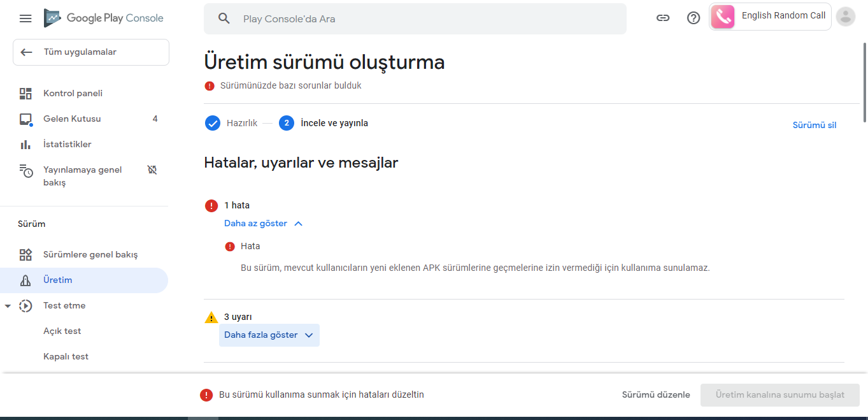The image size is (868, 420).
Task: Go back via Tüm uygulamalar button
Action: tap(91, 52)
